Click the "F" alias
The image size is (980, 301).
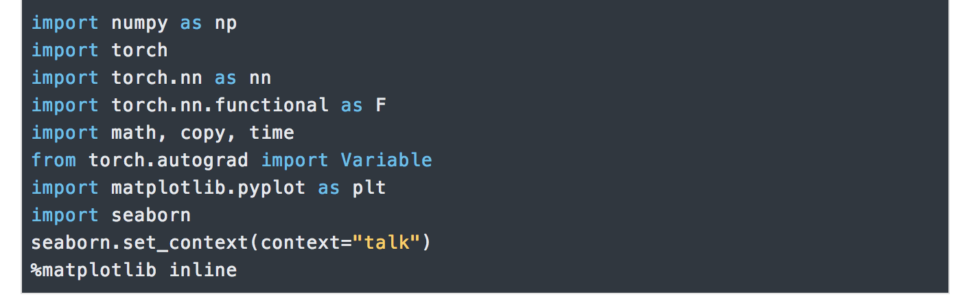point(380,106)
